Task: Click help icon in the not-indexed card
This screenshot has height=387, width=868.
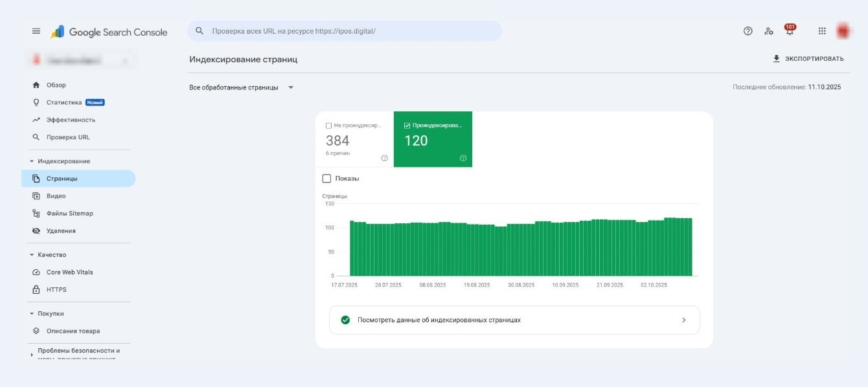Action: click(385, 158)
